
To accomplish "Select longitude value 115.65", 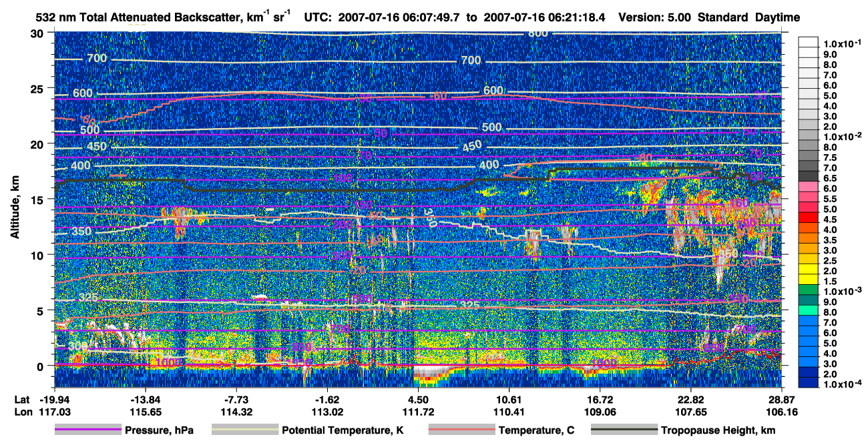I will click(145, 412).
